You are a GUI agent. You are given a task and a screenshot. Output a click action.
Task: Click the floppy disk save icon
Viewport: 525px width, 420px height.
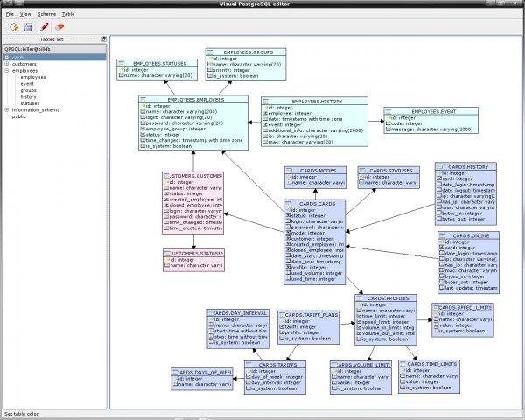[26, 27]
